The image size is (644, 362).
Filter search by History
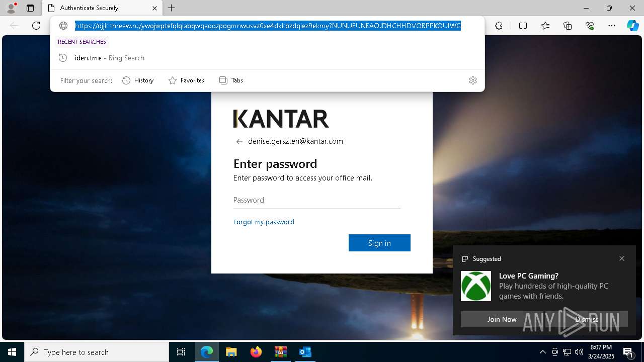click(138, 80)
